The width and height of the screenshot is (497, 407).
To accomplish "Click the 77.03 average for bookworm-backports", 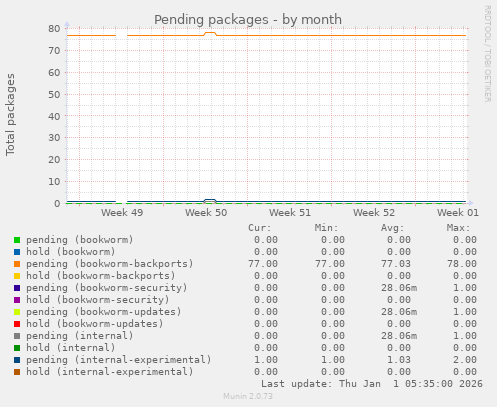I will [396, 264].
